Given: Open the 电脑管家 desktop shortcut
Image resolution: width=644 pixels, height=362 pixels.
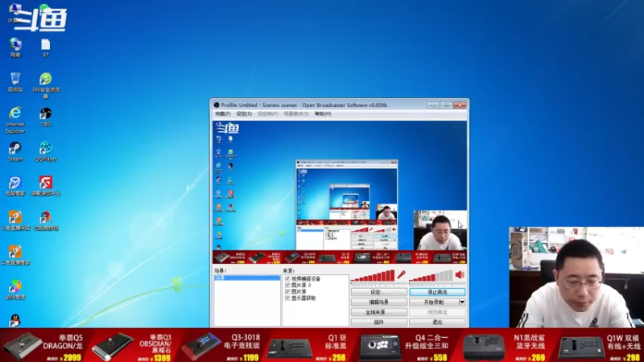Looking at the screenshot, I should (x=15, y=186).
